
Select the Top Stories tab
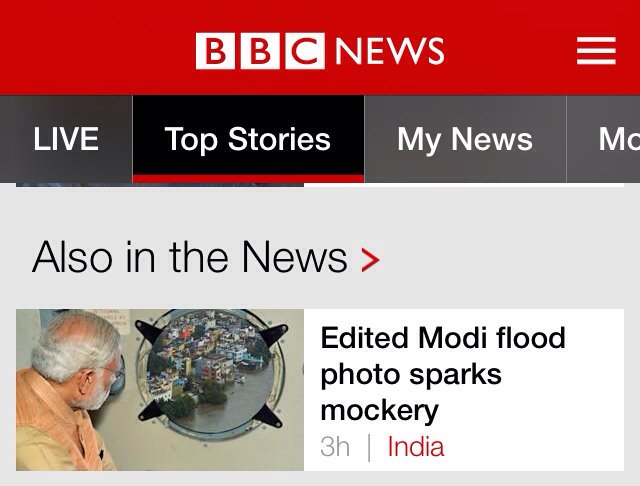(248, 139)
